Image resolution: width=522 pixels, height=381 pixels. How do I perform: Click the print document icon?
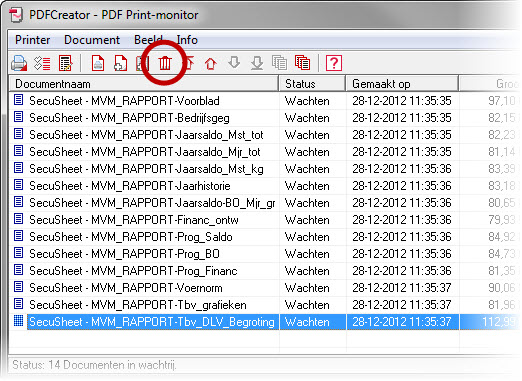[98, 63]
